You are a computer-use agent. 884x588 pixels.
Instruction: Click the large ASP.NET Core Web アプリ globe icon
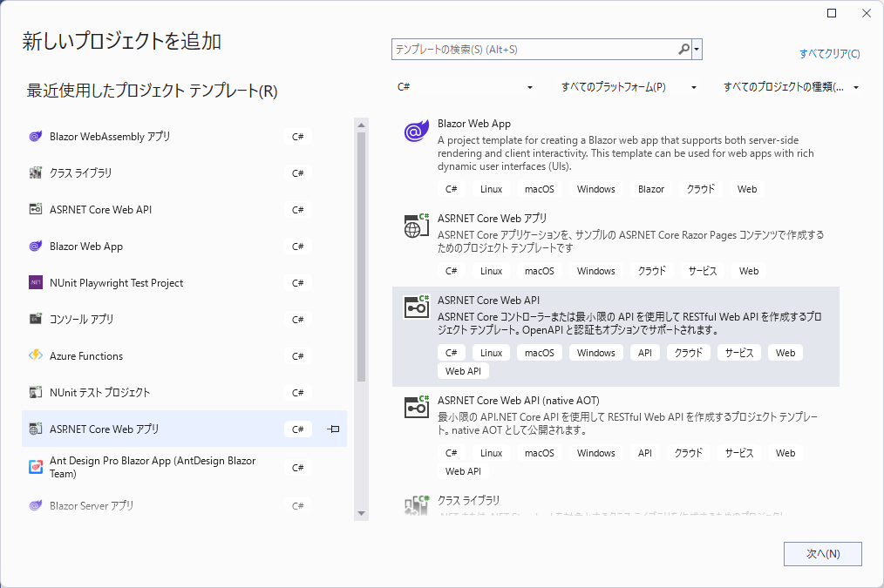pos(417,226)
